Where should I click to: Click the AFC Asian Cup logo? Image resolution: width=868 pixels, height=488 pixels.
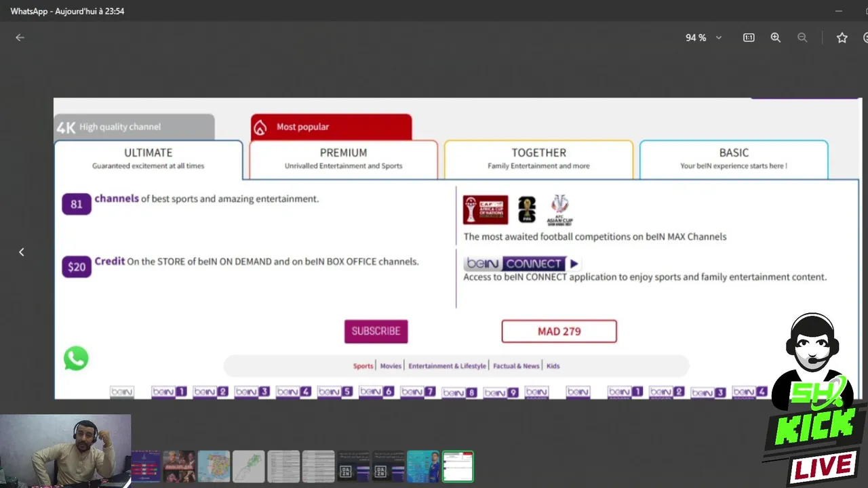(560, 210)
